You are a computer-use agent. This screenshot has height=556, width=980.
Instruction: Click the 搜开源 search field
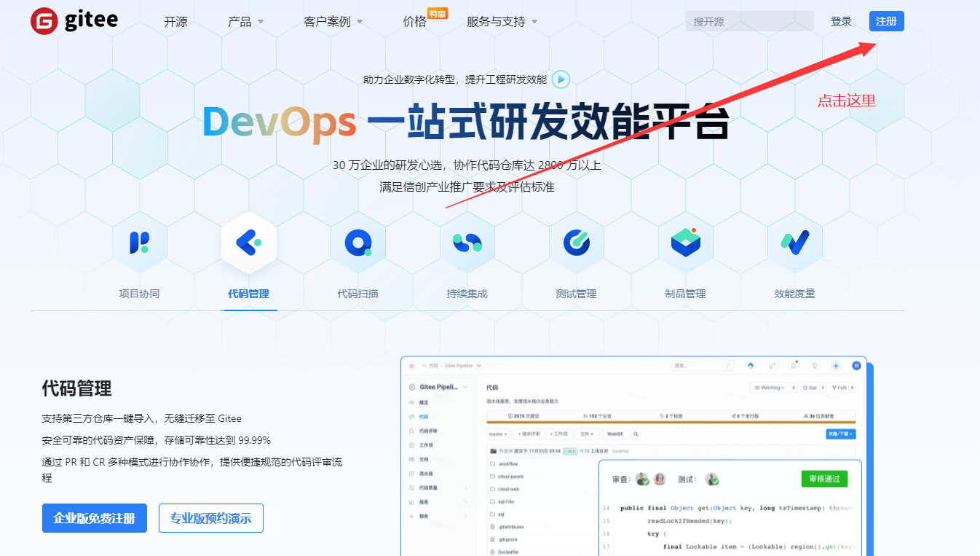[x=749, y=21]
